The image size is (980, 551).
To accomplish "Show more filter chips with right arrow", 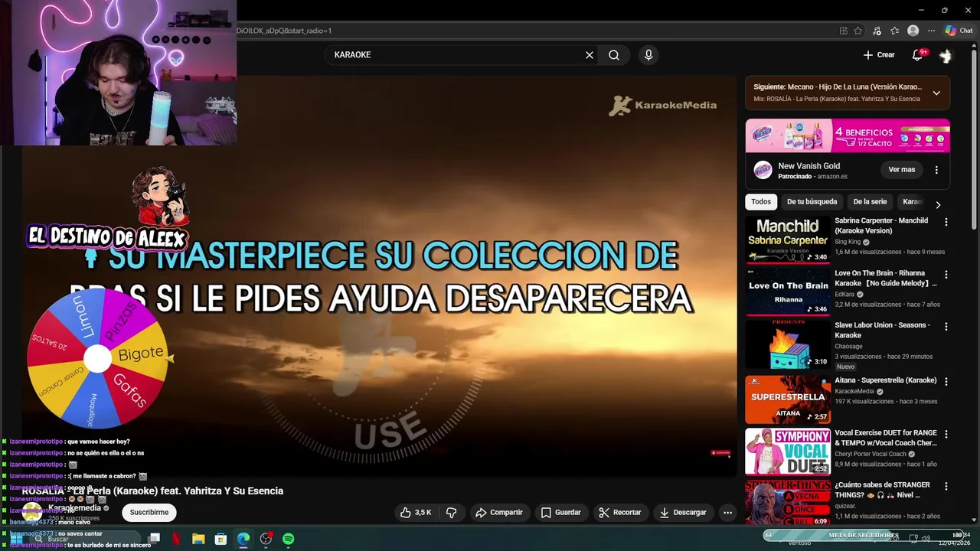I will (938, 204).
